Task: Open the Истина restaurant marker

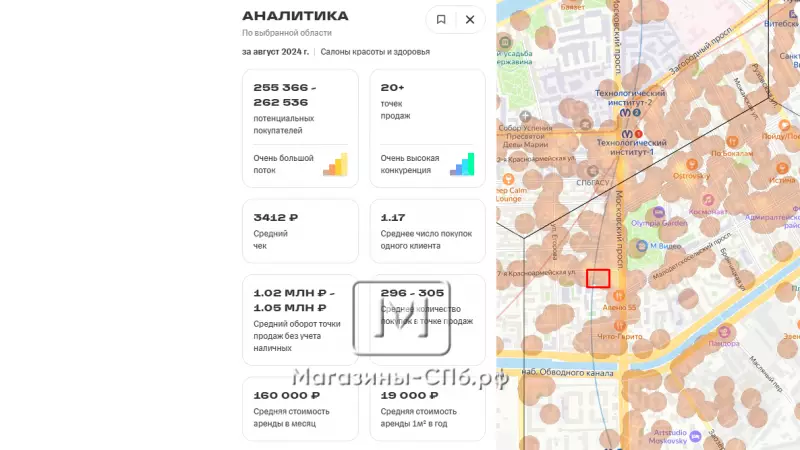Action: tap(782, 168)
